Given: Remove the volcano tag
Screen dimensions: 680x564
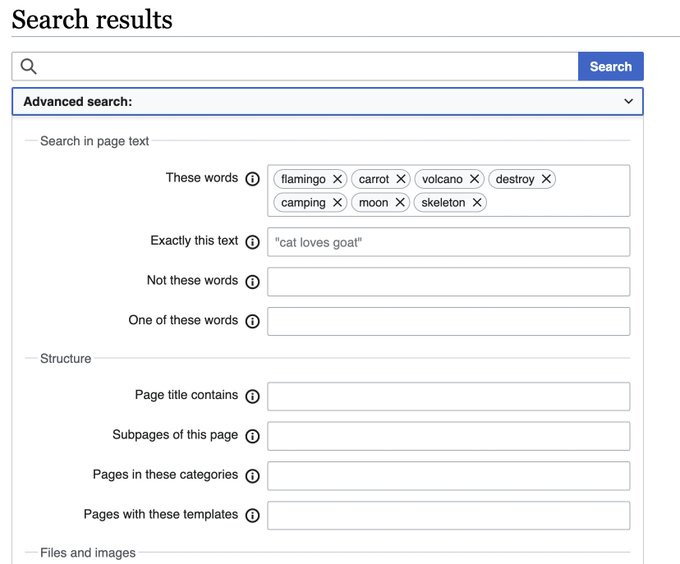Looking at the screenshot, I should (x=474, y=179).
